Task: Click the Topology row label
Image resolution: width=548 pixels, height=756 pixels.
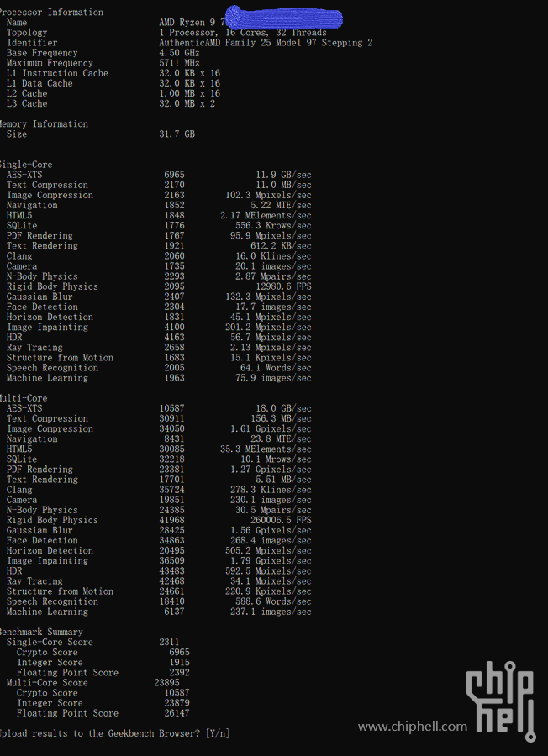Action: click(x=27, y=33)
